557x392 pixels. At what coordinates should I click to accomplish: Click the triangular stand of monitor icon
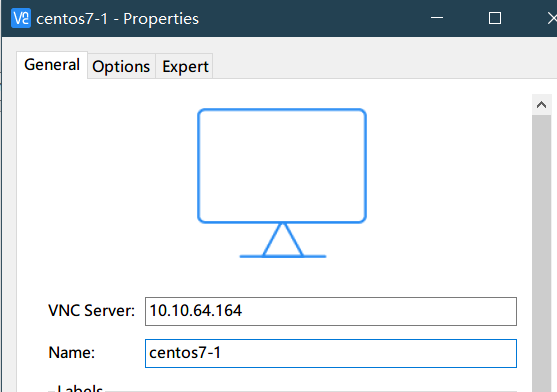click(x=283, y=240)
